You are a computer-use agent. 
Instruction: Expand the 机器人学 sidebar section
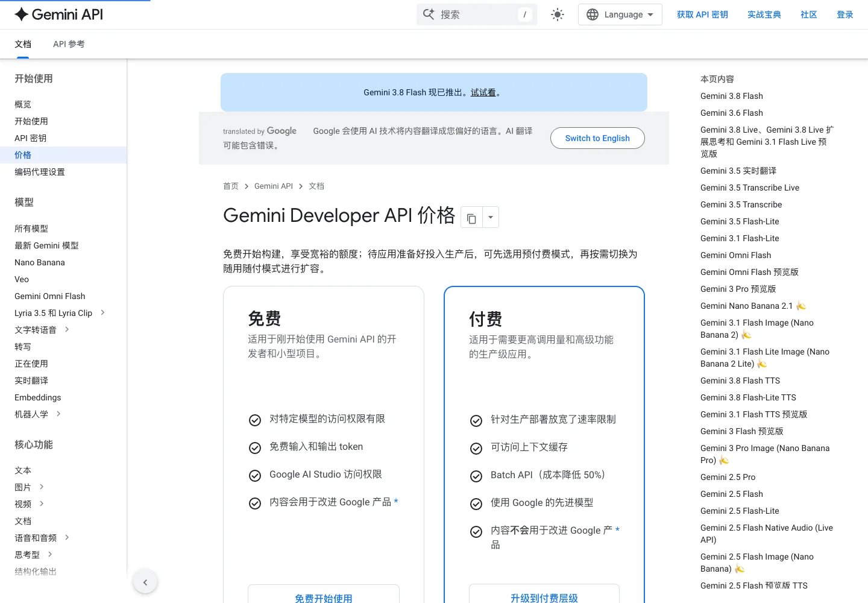[x=58, y=414]
